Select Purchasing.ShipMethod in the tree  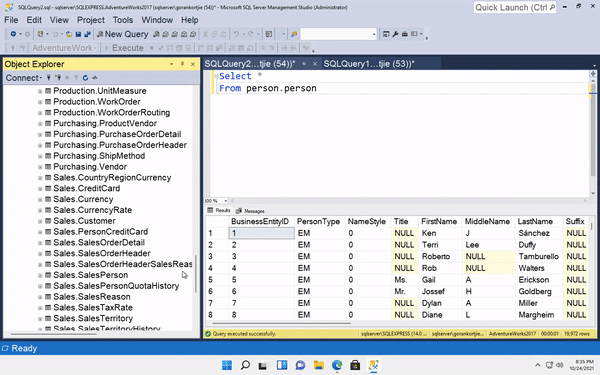click(x=99, y=156)
